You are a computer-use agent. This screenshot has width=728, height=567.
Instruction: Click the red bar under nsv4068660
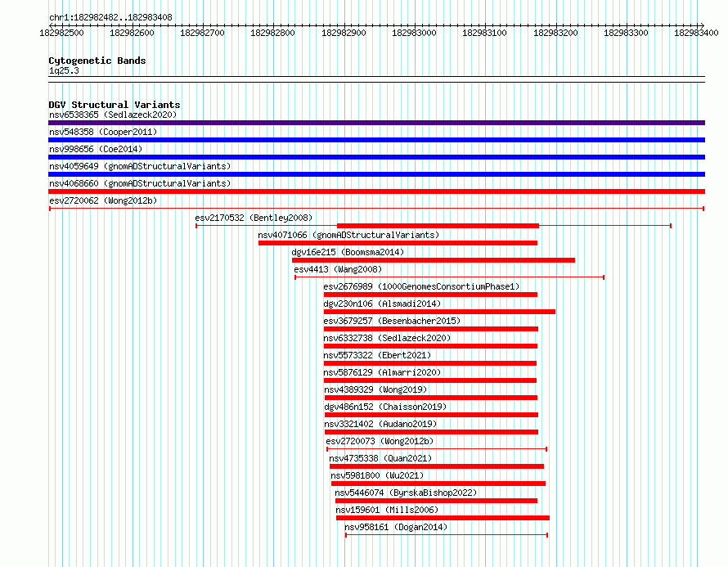point(376,191)
